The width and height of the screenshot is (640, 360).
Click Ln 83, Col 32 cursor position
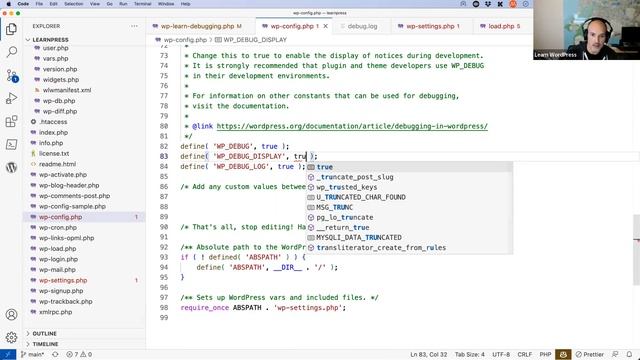pyautogui.click(x=429, y=354)
